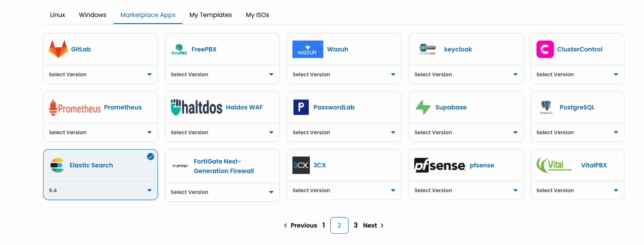This screenshot has width=644, height=245.
Task: Click the pfsense app name text
Action: coord(482,165)
